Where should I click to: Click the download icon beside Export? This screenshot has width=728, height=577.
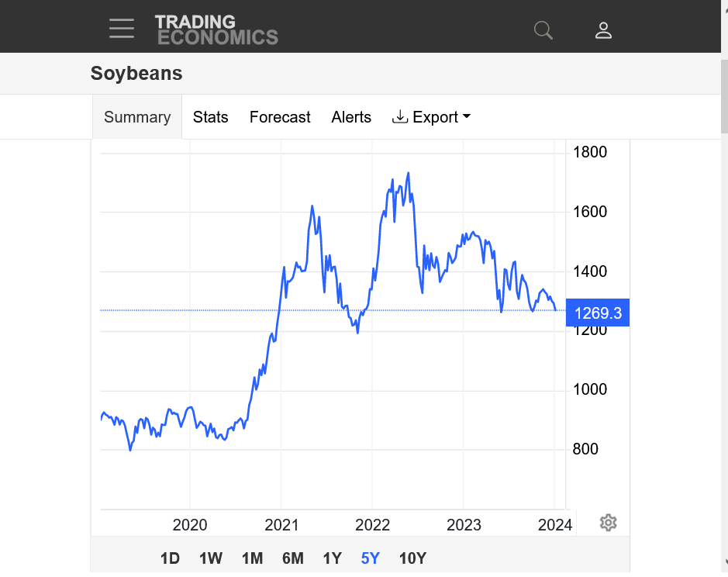pos(400,117)
